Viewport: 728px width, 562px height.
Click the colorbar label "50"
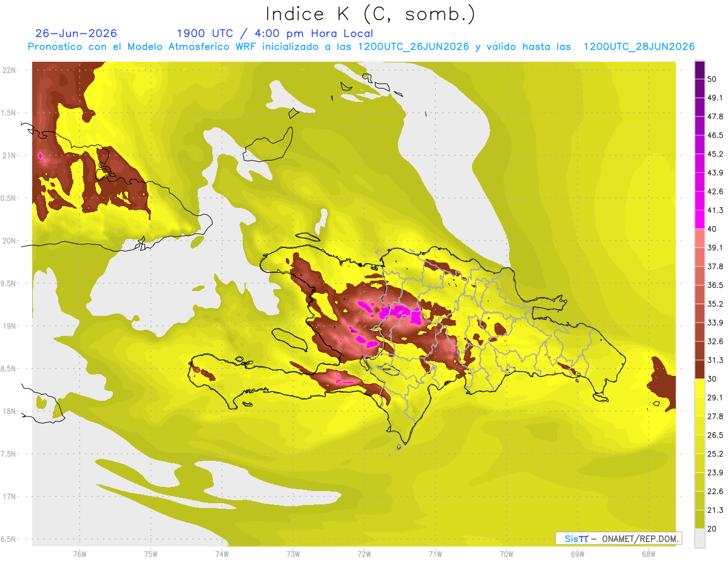713,79
